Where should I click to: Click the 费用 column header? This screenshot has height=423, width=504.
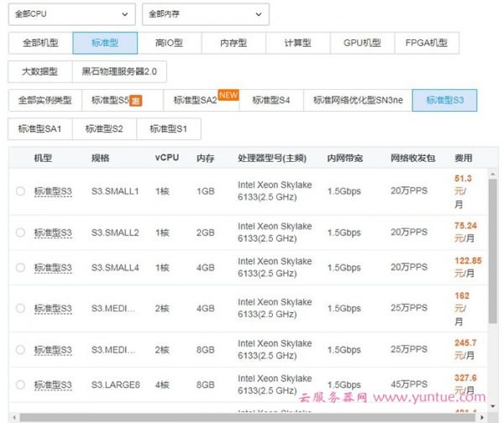tap(463, 158)
